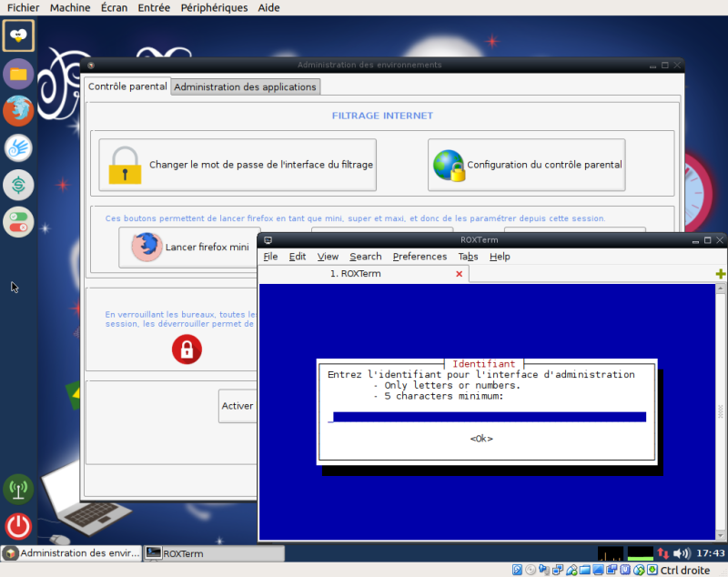This screenshot has height=577, width=728.
Task: Click the VirtualBox audio status icon
Action: tap(544, 570)
